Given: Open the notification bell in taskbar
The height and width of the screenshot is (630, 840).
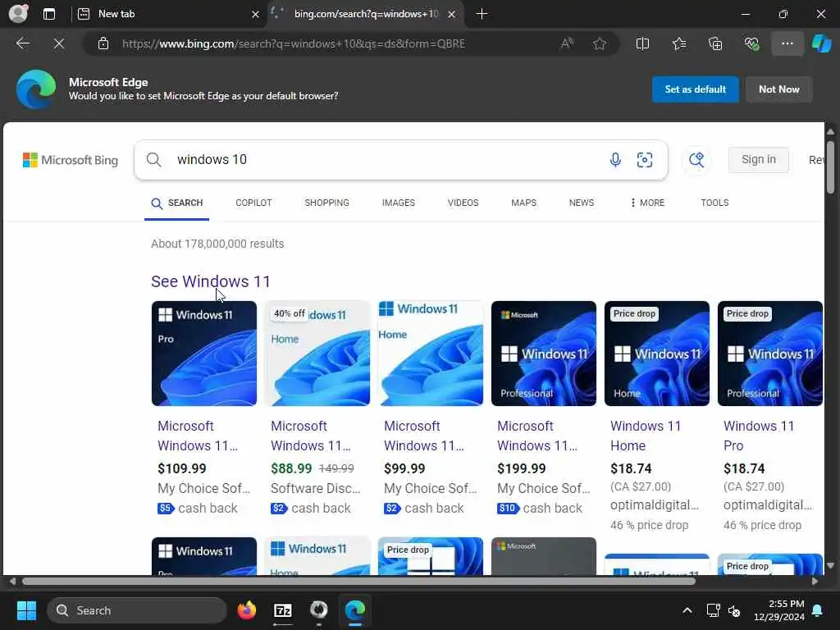Looking at the screenshot, I should pyautogui.click(x=818, y=610).
